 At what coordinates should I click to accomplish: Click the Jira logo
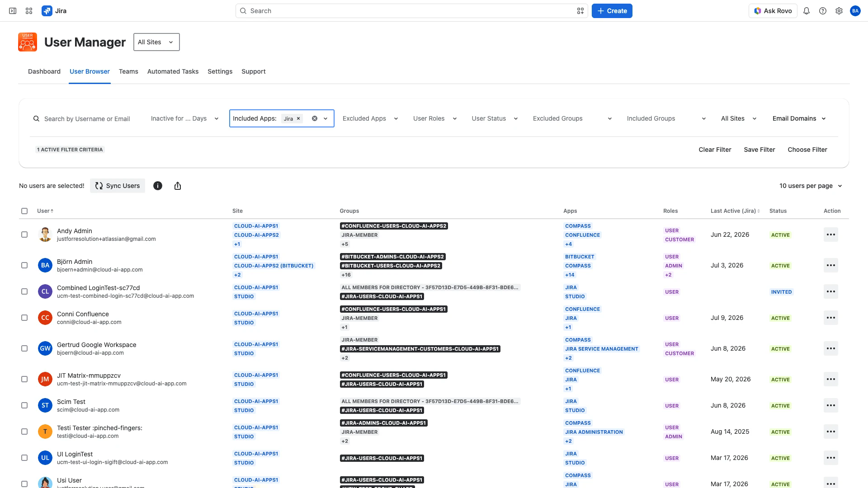[54, 11]
